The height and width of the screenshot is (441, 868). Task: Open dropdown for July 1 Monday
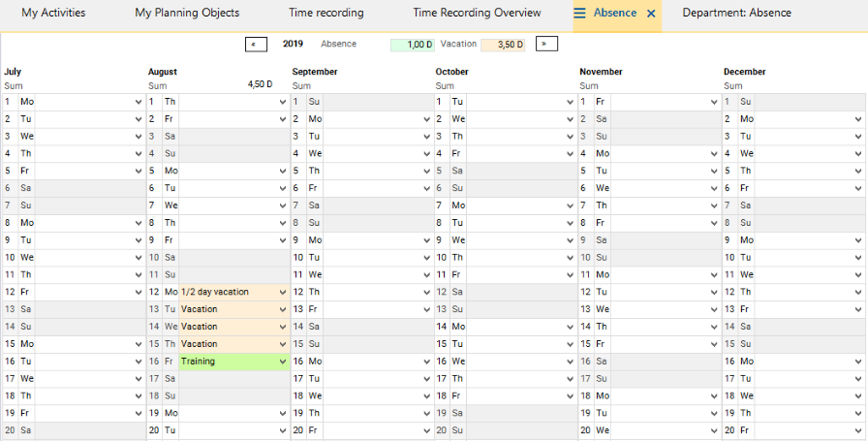pyautogui.click(x=139, y=102)
